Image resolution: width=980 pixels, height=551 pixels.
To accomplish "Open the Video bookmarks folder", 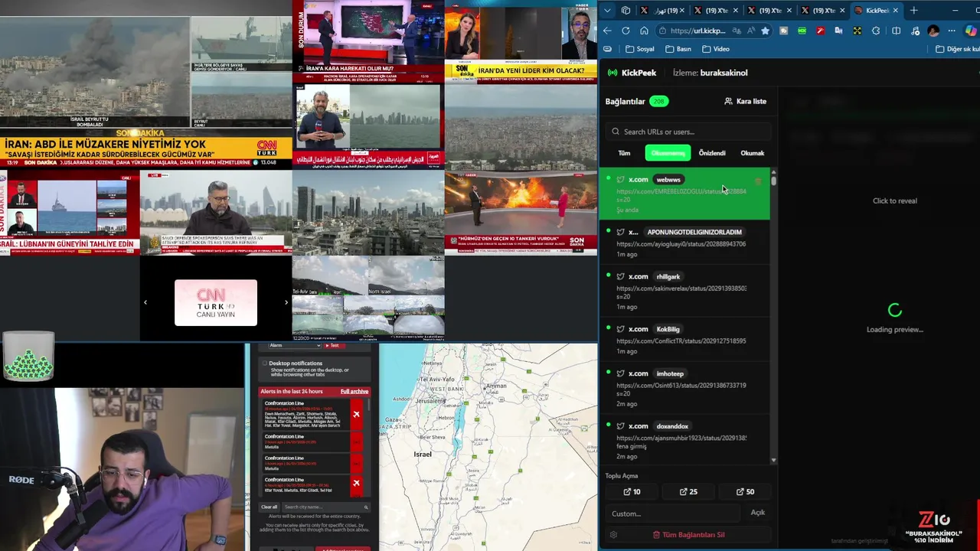I will point(716,49).
